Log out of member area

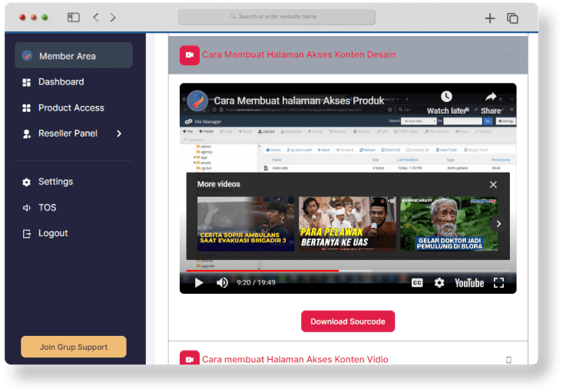pos(53,233)
